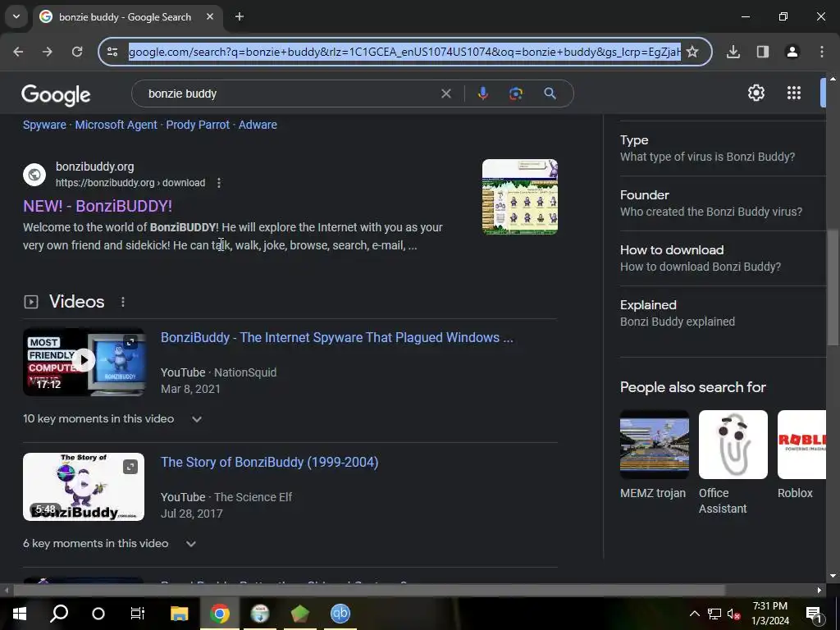View site information icon in address bar
Viewport: 840px width, 630px height.
tap(112, 52)
